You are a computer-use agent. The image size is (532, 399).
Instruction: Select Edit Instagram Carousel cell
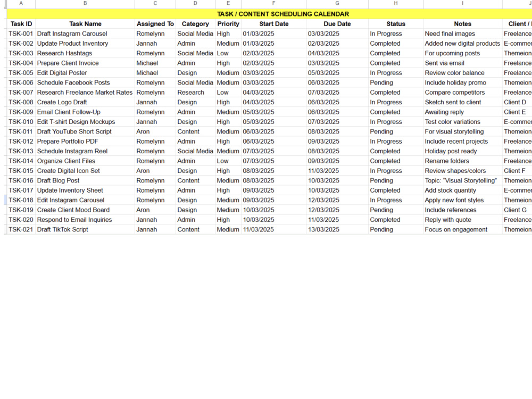(x=85, y=200)
